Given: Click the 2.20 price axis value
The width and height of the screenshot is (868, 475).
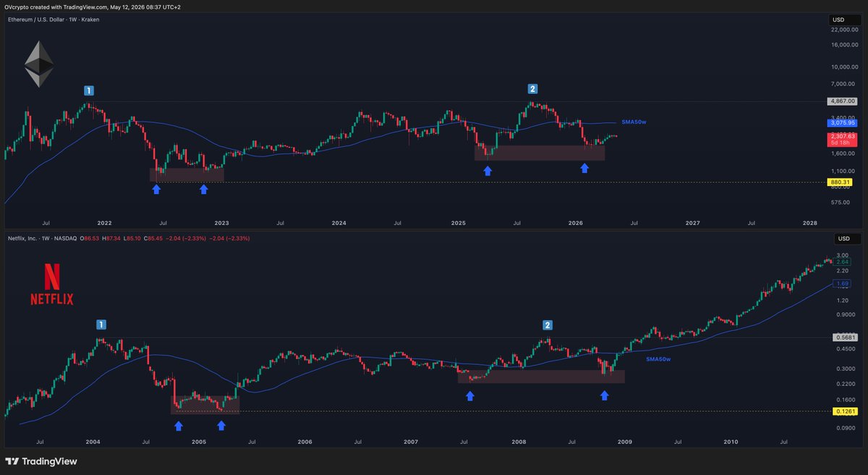Looking at the screenshot, I should pyautogui.click(x=843, y=270).
